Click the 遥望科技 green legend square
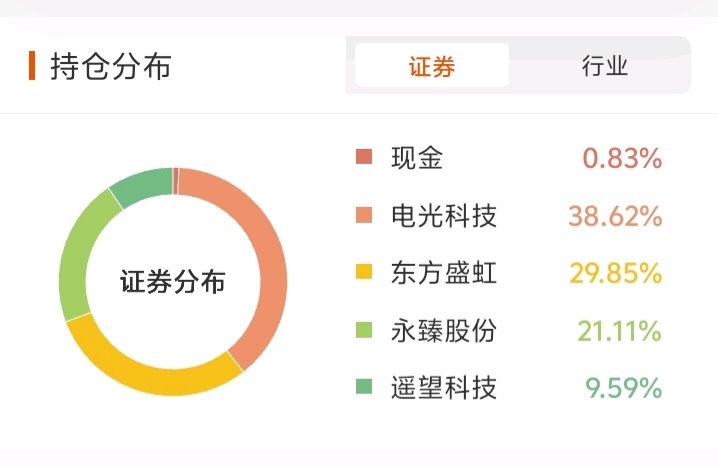 364,387
